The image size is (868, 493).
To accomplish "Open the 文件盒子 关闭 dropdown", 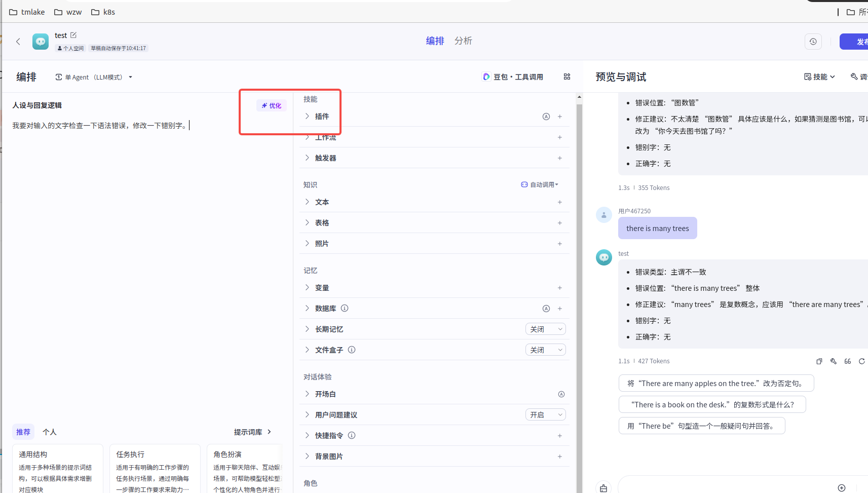I will (x=545, y=350).
